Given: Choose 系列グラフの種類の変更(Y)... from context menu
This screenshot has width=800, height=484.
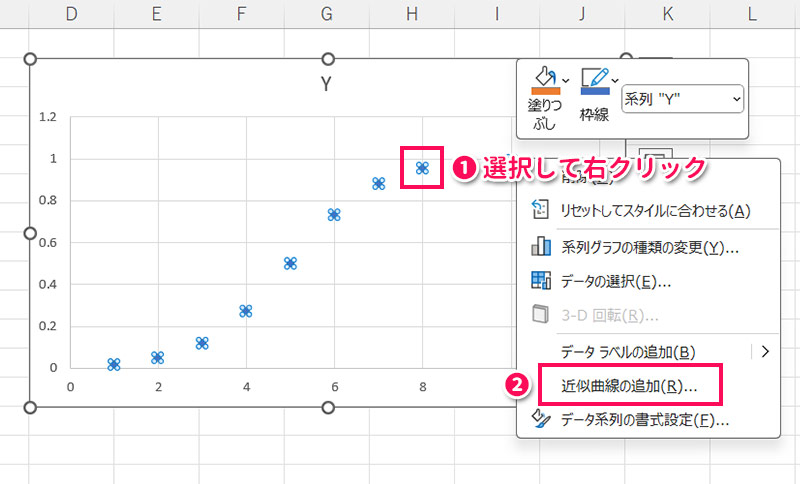Looking at the screenshot, I should (x=648, y=248).
